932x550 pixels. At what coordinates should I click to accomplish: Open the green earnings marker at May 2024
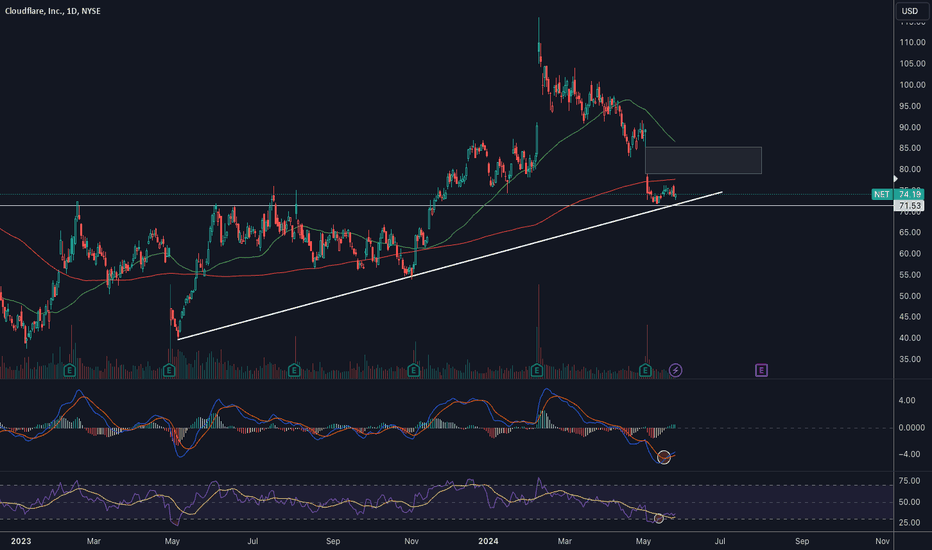click(646, 370)
